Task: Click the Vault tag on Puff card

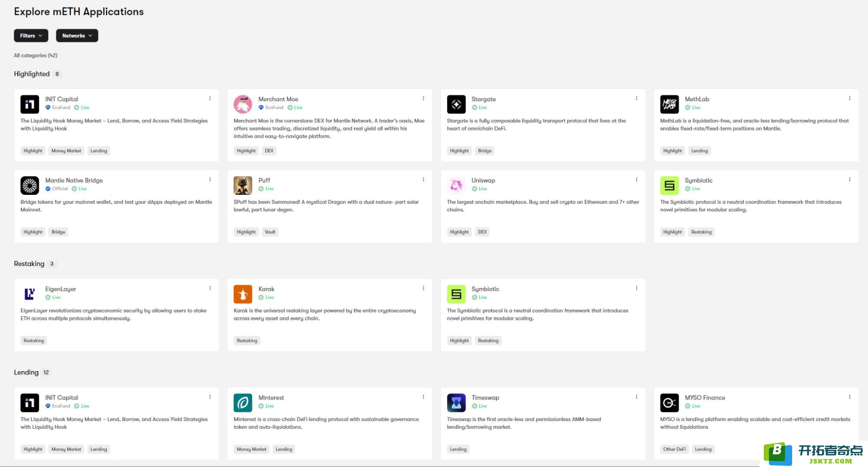Action: point(270,232)
